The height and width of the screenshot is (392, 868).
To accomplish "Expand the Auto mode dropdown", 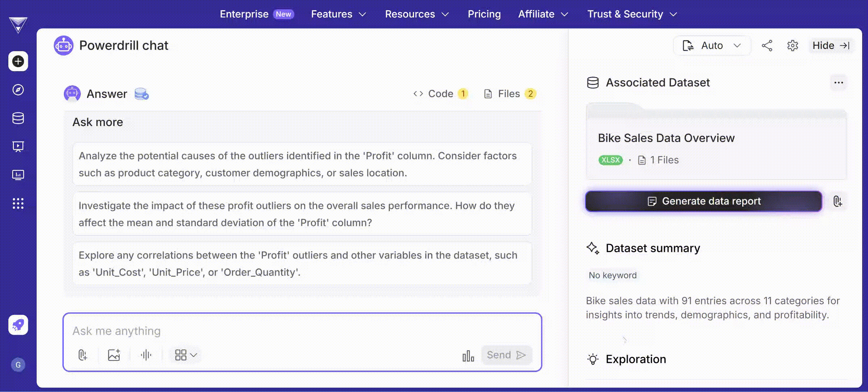I will [712, 46].
